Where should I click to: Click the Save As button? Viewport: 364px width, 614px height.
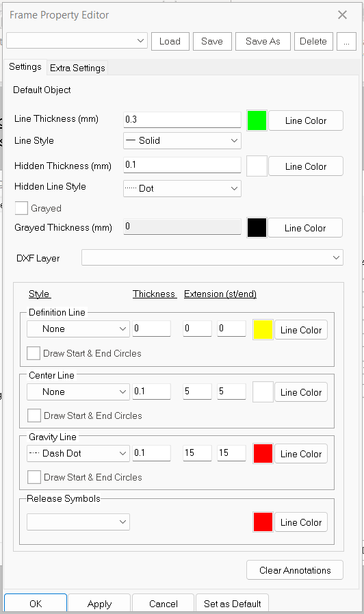point(263,42)
